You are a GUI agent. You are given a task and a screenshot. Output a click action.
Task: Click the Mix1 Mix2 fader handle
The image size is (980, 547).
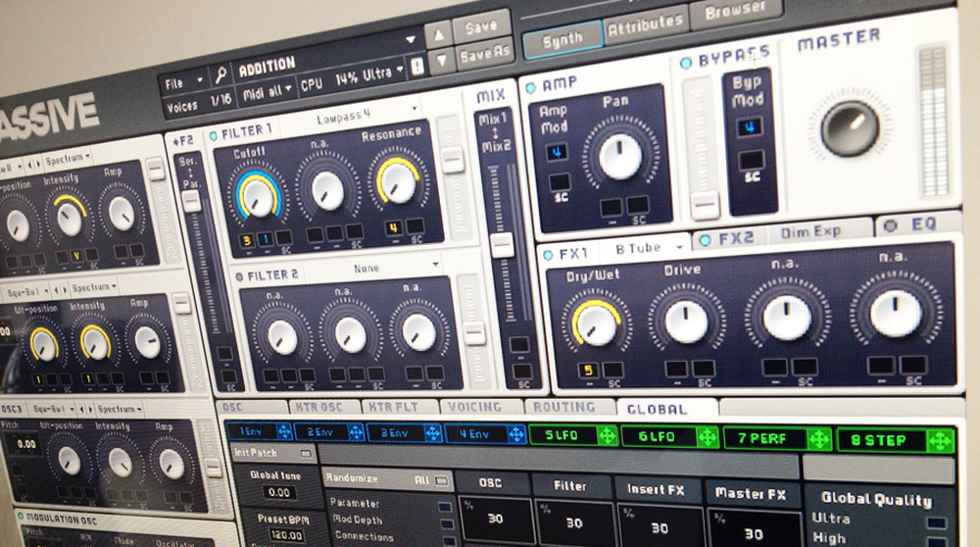click(502, 246)
